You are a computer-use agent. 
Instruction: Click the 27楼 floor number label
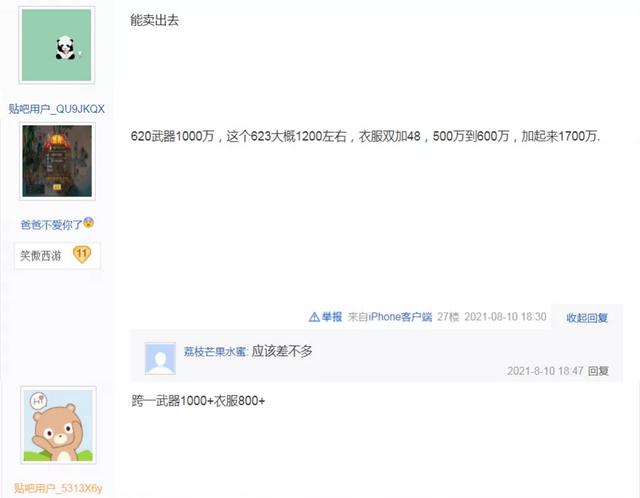click(x=448, y=317)
